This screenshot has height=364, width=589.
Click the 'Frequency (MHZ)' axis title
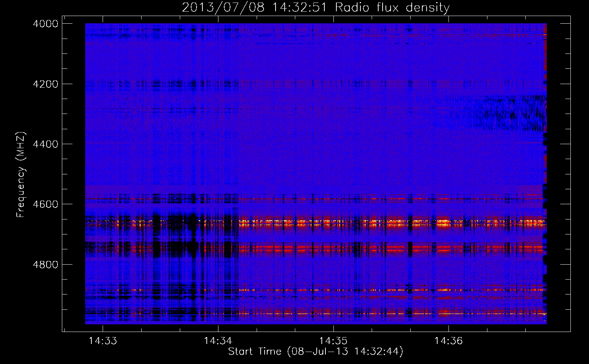click(x=21, y=175)
